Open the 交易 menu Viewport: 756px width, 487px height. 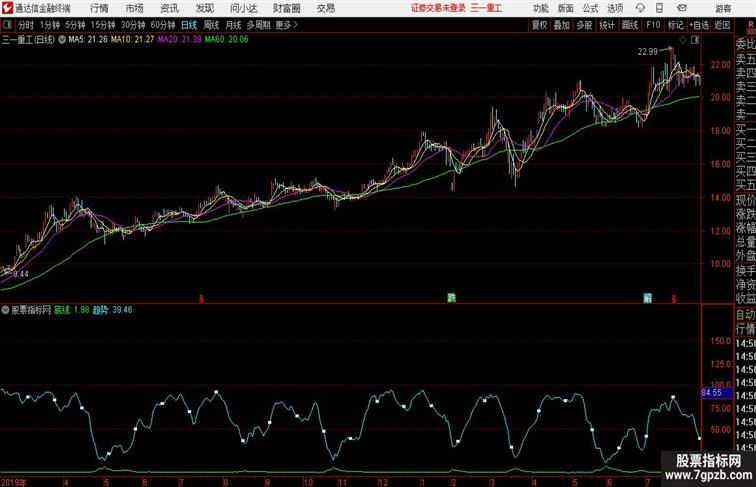pyautogui.click(x=325, y=8)
